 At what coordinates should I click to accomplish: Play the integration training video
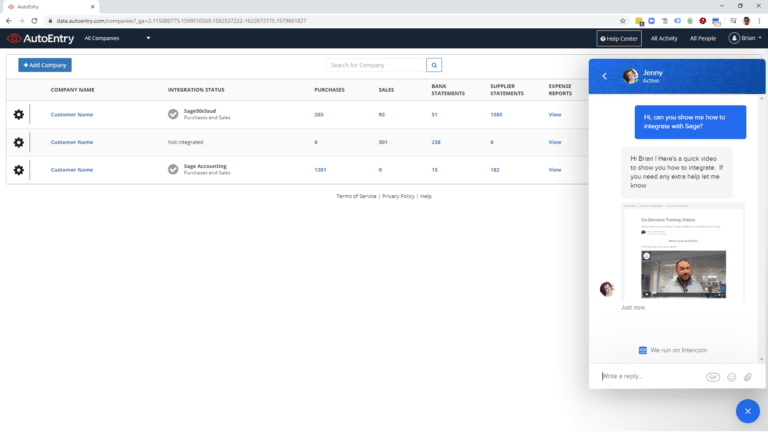(x=682, y=272)
